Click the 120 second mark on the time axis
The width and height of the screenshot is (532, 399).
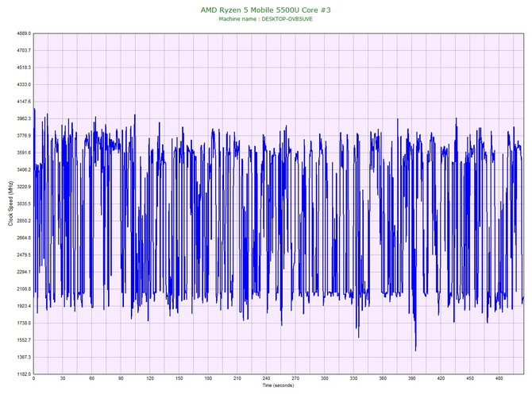click(x=150, y=379)
